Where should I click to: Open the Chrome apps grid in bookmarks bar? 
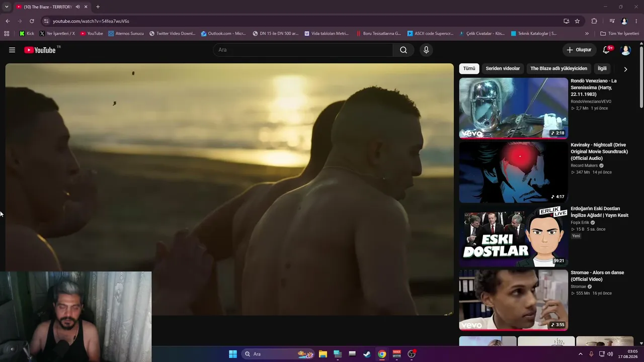7,34
